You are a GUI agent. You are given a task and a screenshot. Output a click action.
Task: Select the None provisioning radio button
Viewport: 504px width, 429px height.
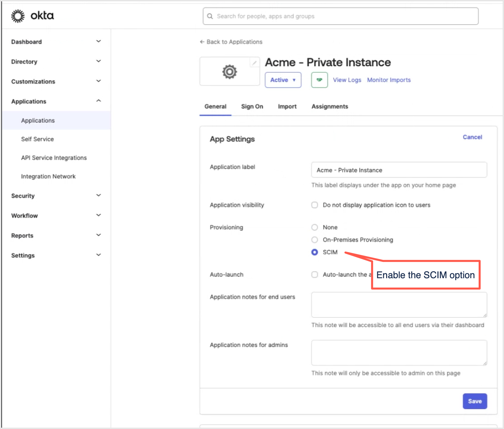315,227
